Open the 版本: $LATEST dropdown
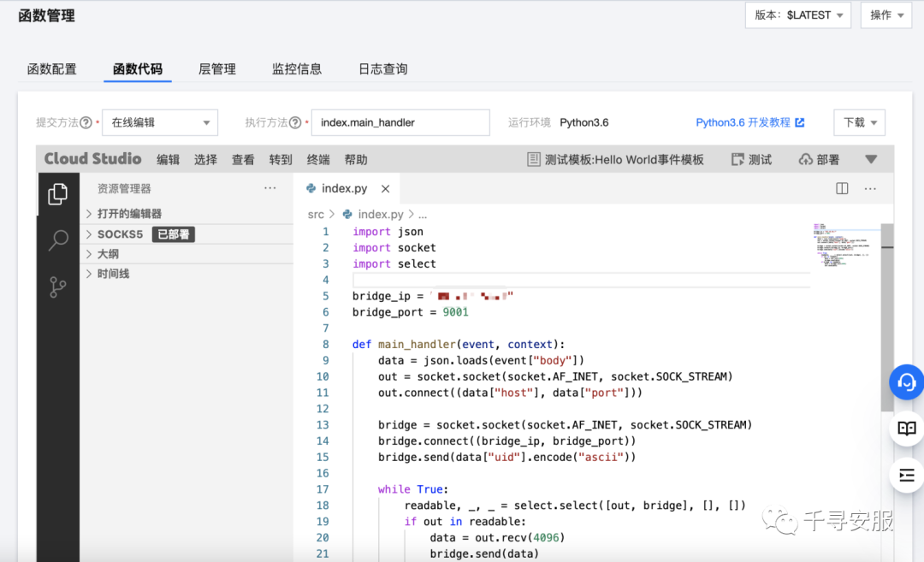 click(798, 15)
